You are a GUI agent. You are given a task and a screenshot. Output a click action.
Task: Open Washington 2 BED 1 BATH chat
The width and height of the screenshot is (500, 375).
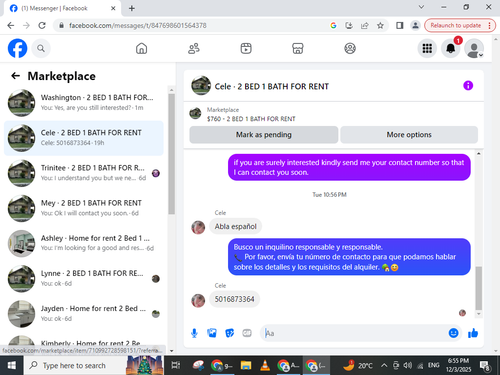[84, 103]
